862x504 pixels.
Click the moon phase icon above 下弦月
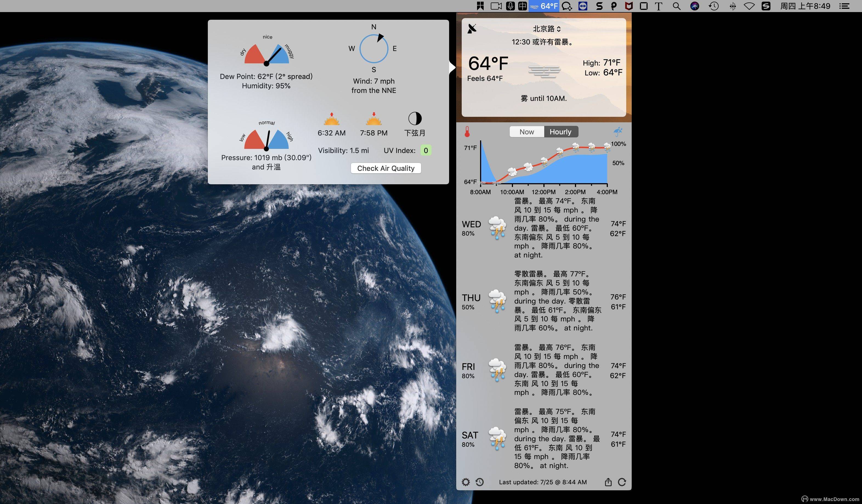415,119
